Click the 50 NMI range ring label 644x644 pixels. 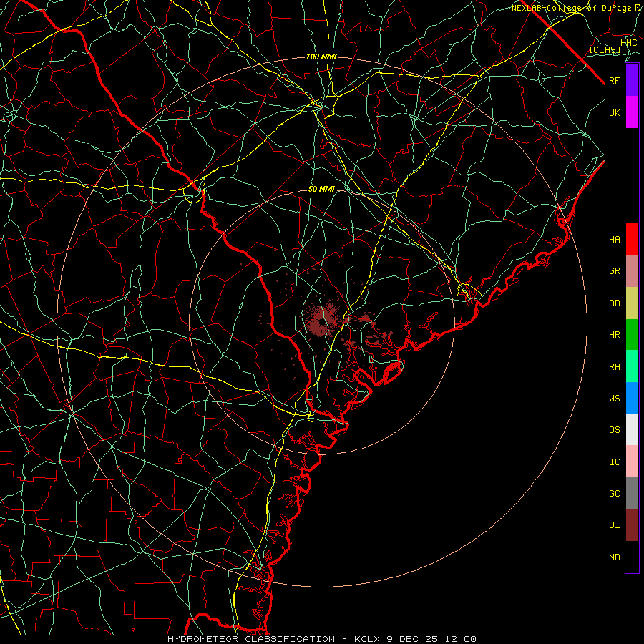(321, 190)
